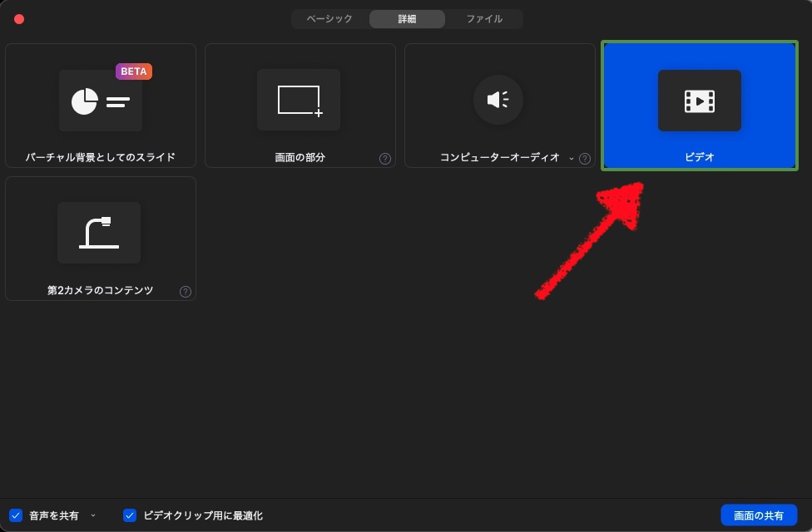Uncheck ビデオクリップ用に最適化
Viewport: 812px width, 532px height.
click(130, 515)
